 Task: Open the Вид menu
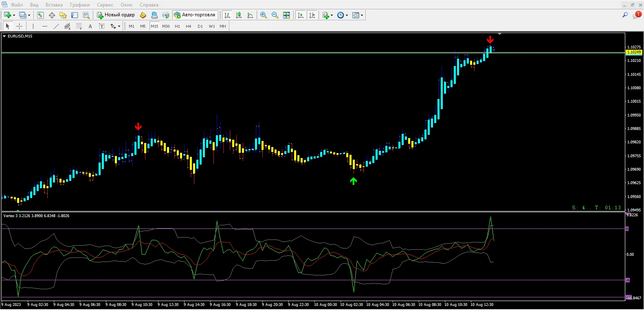tap(34, 5)
